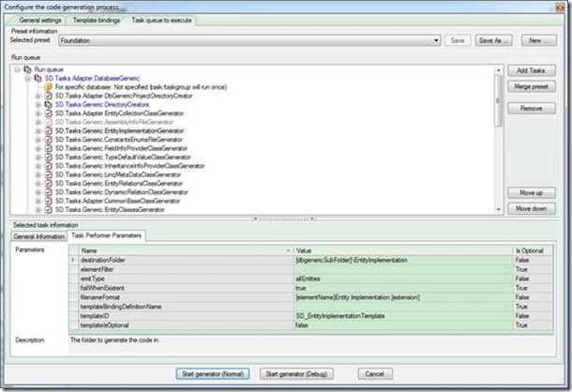Toggle the TypeDefaultValueClassGenerator task checkbox
572x392 pixels.
48,157
